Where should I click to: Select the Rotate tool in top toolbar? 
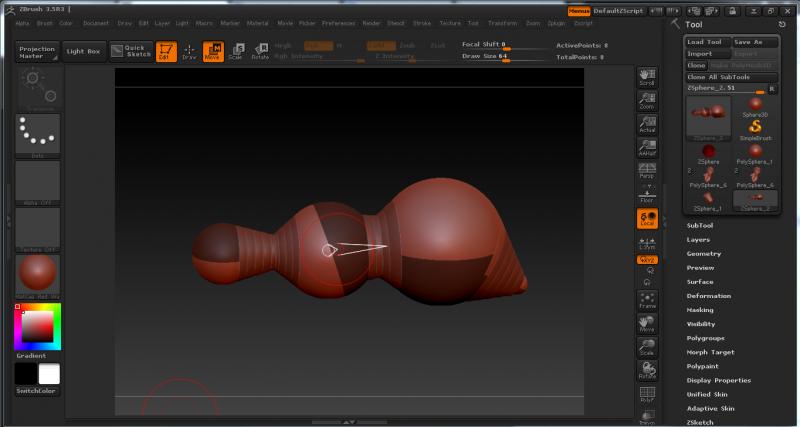click(x=260, y=51)
